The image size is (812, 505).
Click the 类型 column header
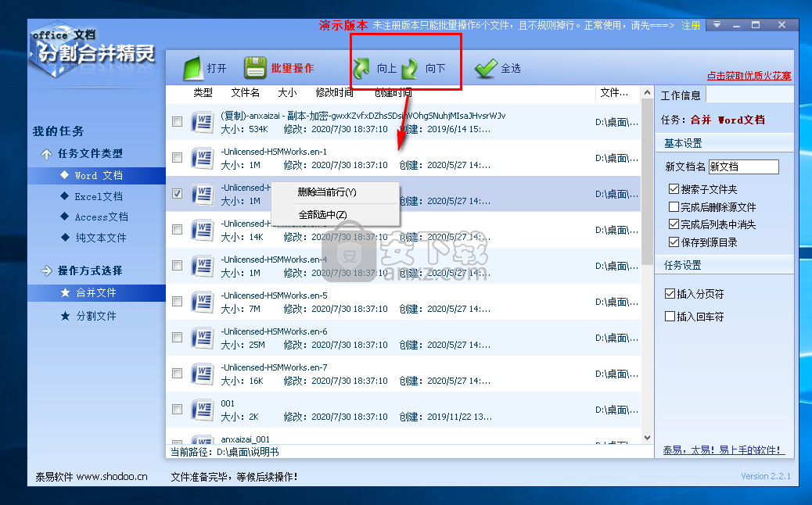coord(203,92)
